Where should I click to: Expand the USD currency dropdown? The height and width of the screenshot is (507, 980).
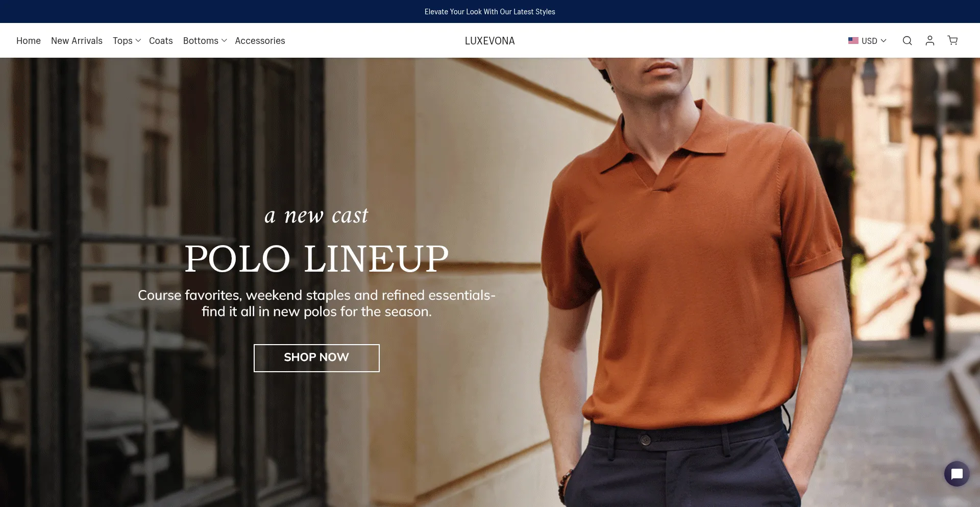[868, 41]
